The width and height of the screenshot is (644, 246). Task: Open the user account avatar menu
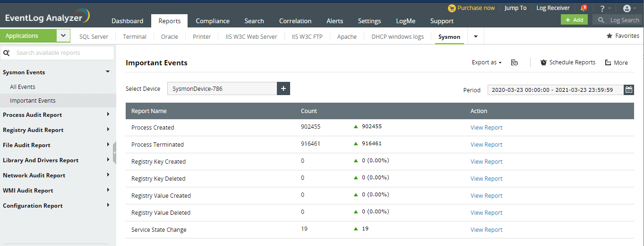pyautogui.click(x=627, y=9)
